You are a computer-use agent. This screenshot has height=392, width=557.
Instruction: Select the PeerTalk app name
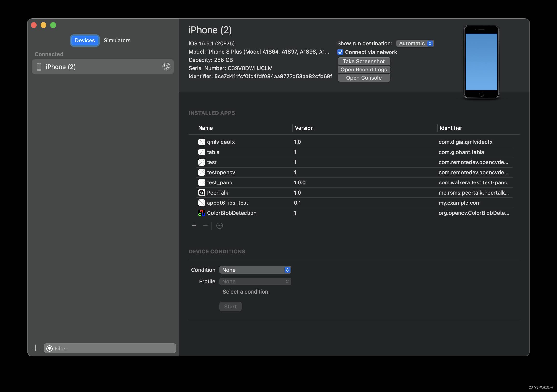[x=218, y=193]
